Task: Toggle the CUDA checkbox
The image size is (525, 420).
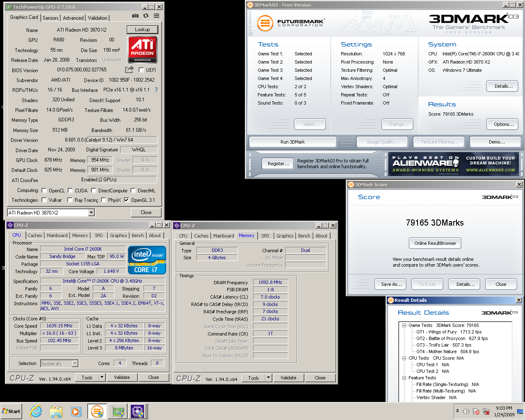Action: pyautogui.click(x=70, y=190)
